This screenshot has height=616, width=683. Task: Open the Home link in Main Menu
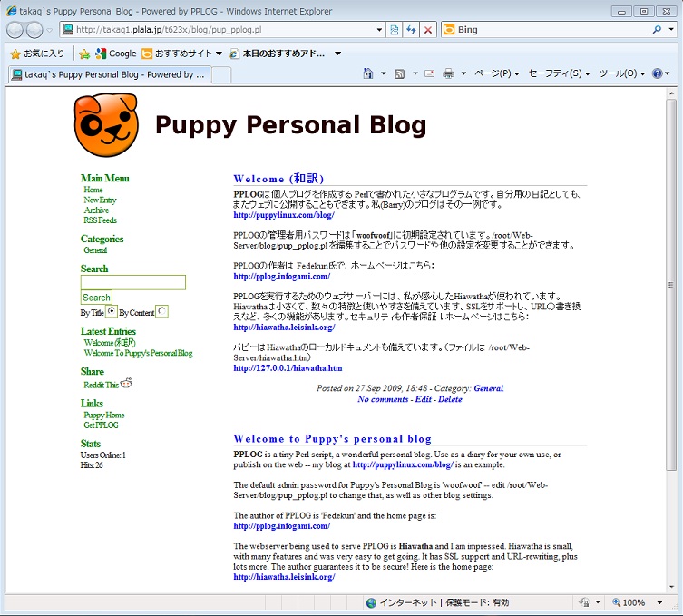pos(93,190)
